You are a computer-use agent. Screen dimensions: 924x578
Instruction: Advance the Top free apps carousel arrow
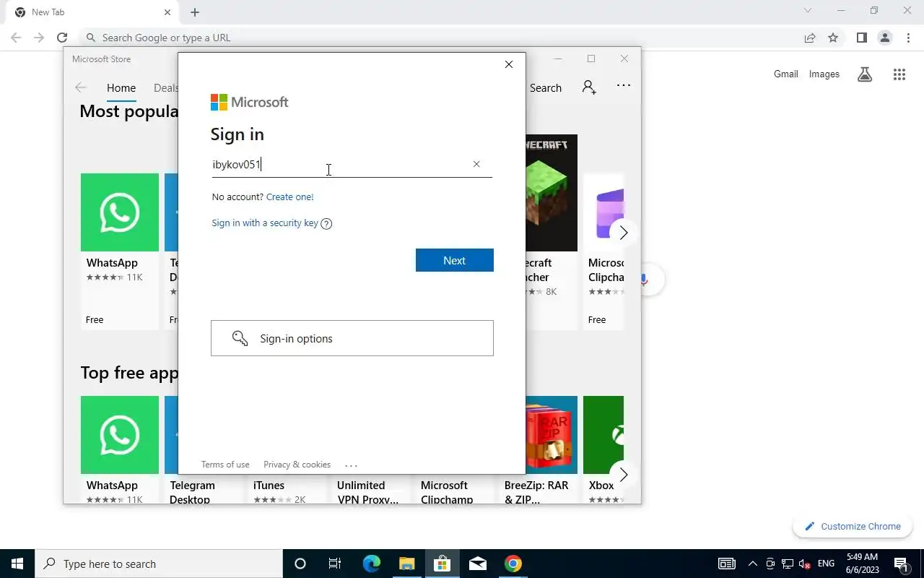coord(624,475)
